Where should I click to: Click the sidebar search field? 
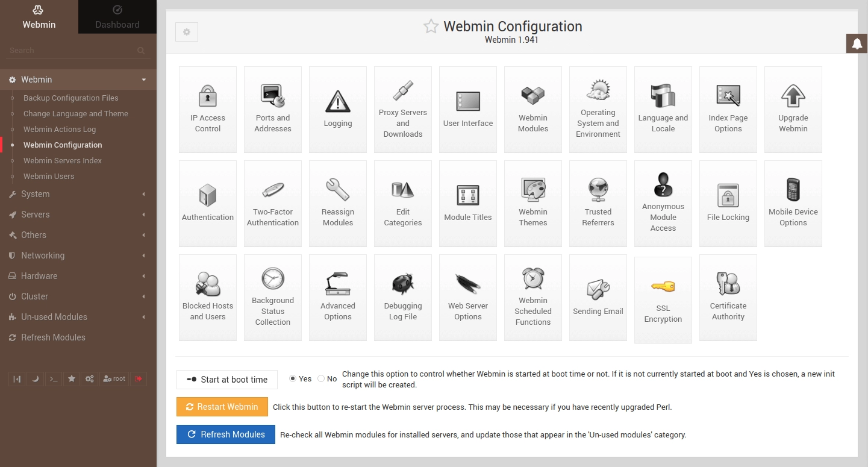(x=72, y=50)
